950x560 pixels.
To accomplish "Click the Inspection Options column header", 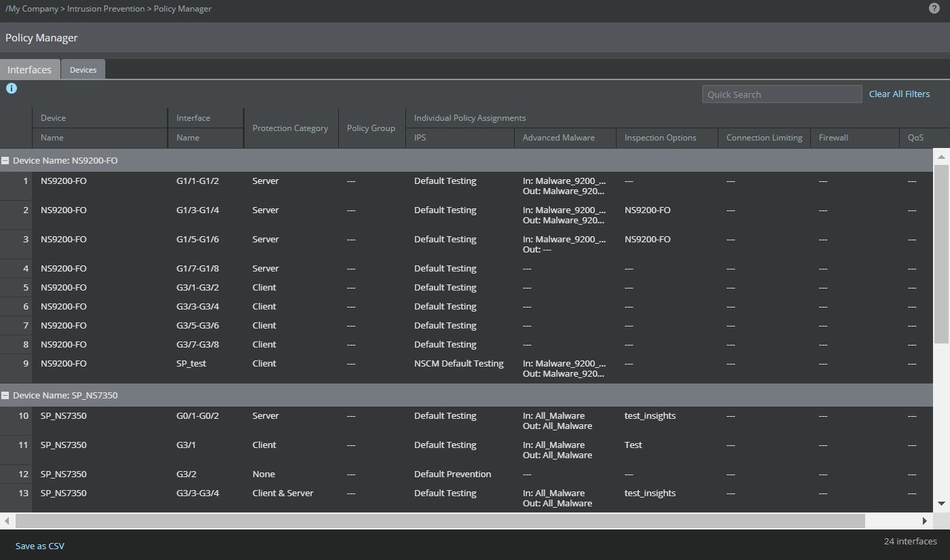I will pos(667,138).
